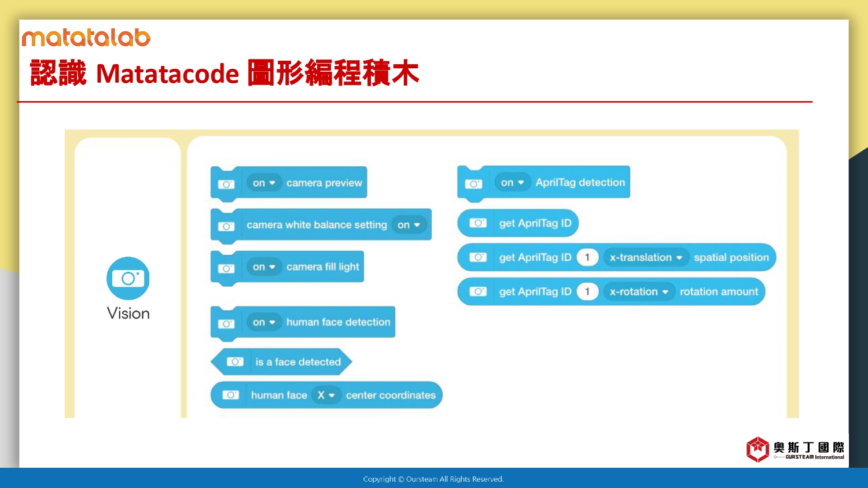Click the camera fill light text
Viewport: 868px width, 488px height.
pos(323,267)
